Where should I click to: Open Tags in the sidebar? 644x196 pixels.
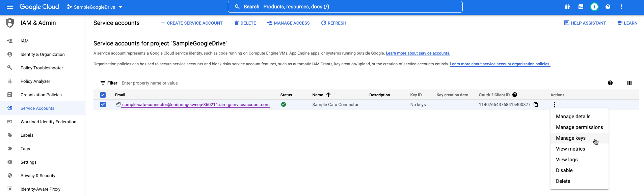43,149
